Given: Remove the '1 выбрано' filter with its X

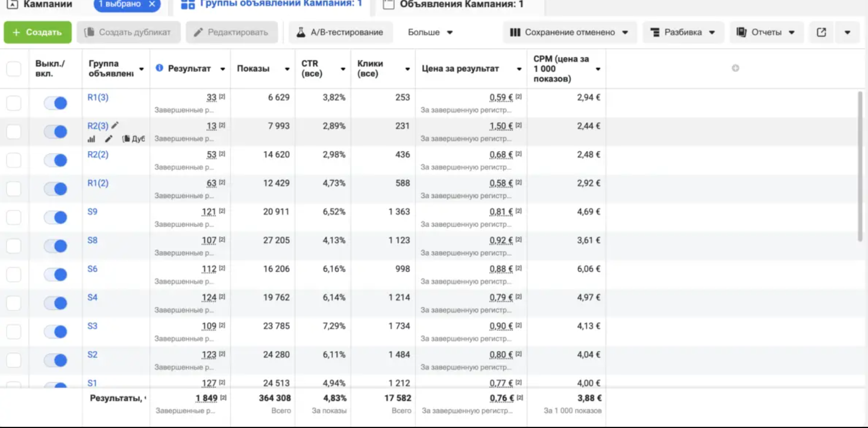Looking at the screenshot, I should click(152, 4).
